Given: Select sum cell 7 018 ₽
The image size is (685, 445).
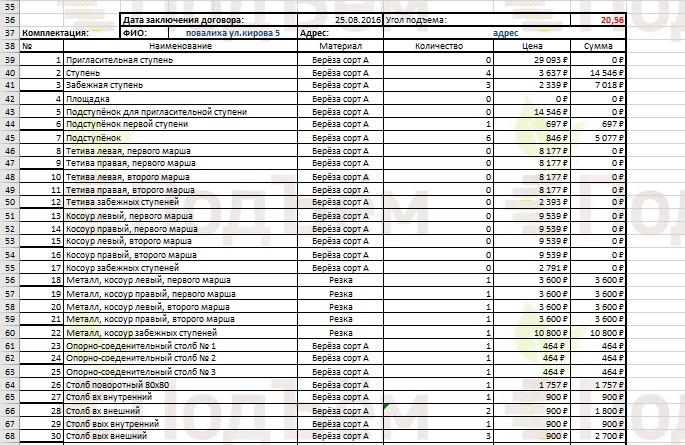Looking at the screenshot, I should coord(598,85).
